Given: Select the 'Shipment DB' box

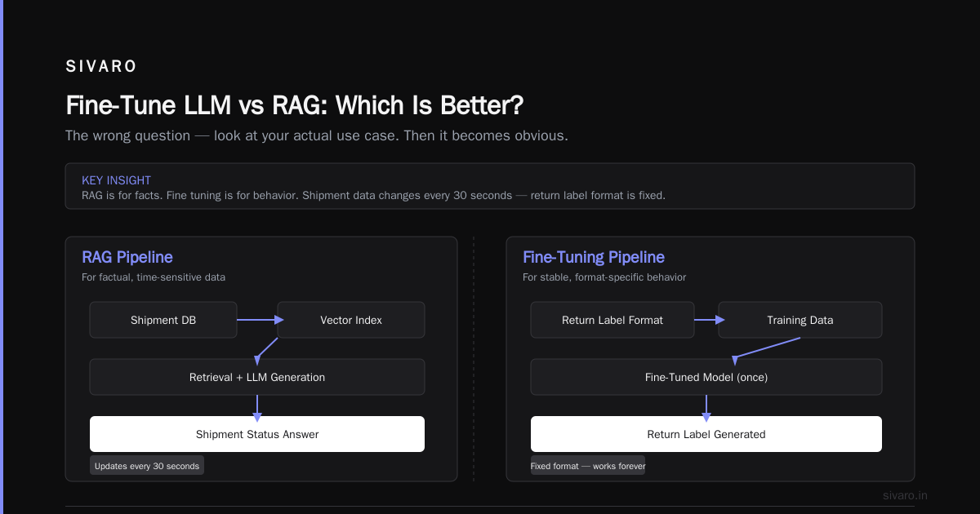Looking at the screenshot, I should click(x=163, y=320).
